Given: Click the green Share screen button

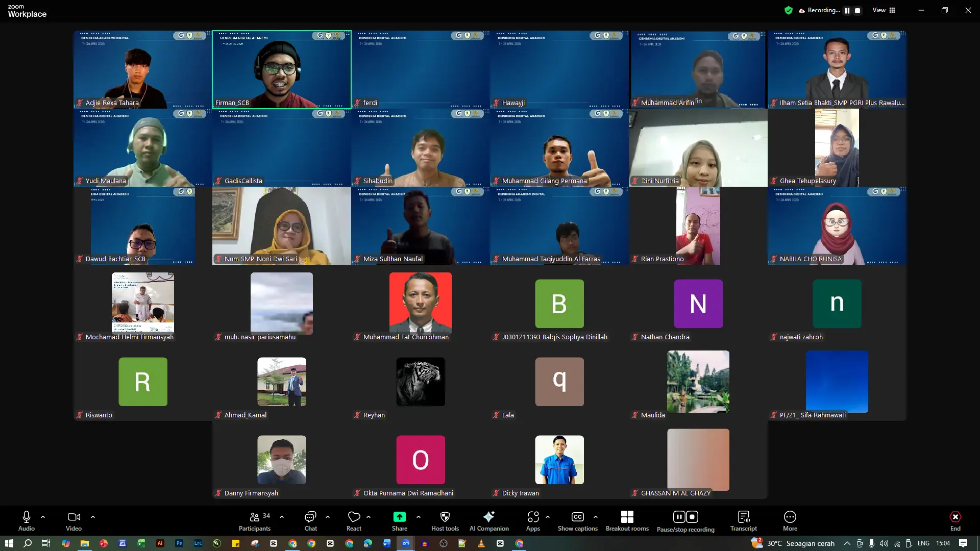Looking at the screenshot, I should click(x=400, y=521).
